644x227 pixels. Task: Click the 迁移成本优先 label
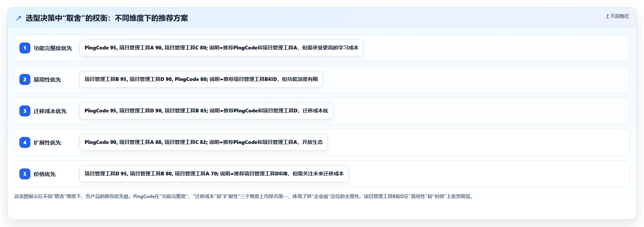click(50, 111)
